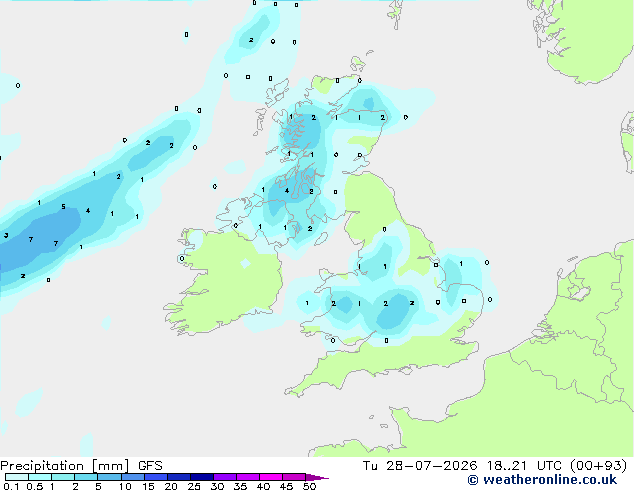The height and width of the screenshot is (490, 634).
Task: Click the 45–50 mm legend color swatch
Action: 294,477
